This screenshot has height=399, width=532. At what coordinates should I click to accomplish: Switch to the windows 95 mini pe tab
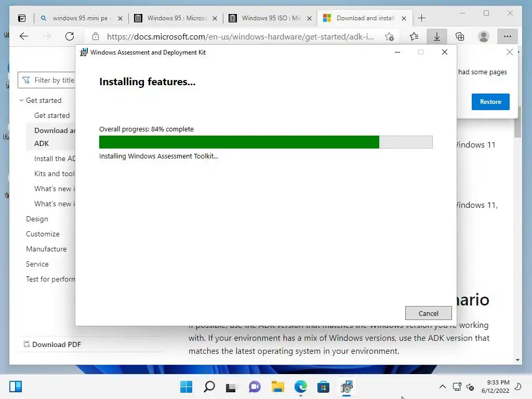click(x=79, y=18)
